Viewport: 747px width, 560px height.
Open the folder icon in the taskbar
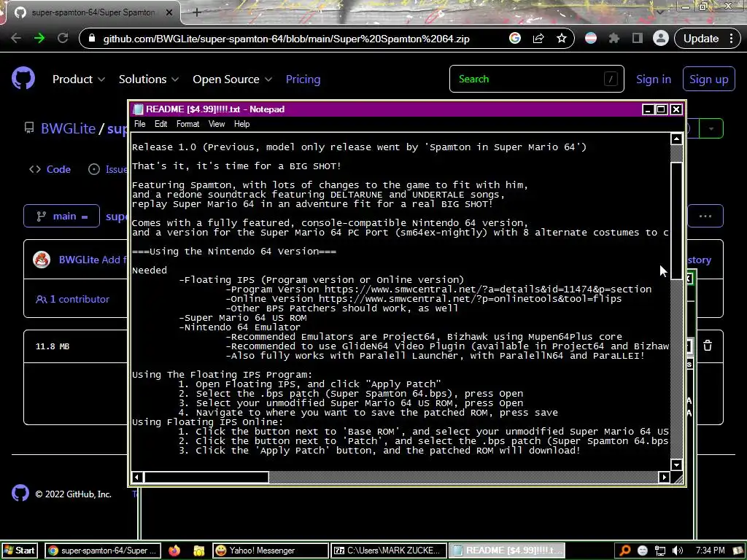click(x=198, y=551)
